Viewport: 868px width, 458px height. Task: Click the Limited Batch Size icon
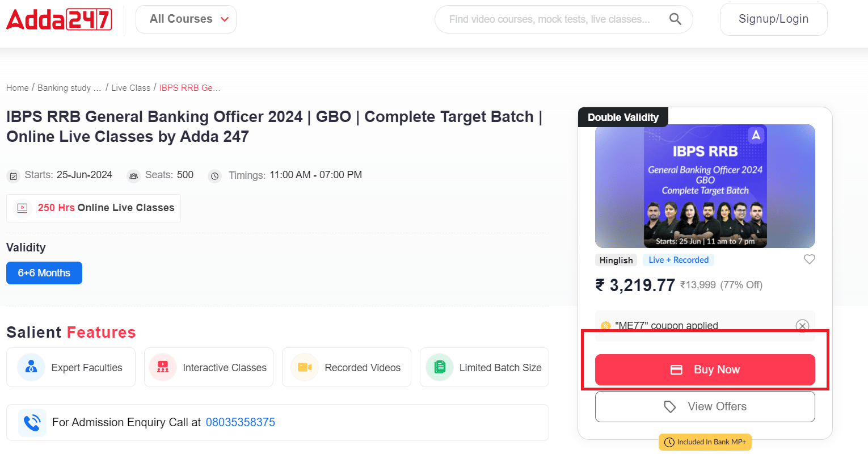click(x=440, y=368)
